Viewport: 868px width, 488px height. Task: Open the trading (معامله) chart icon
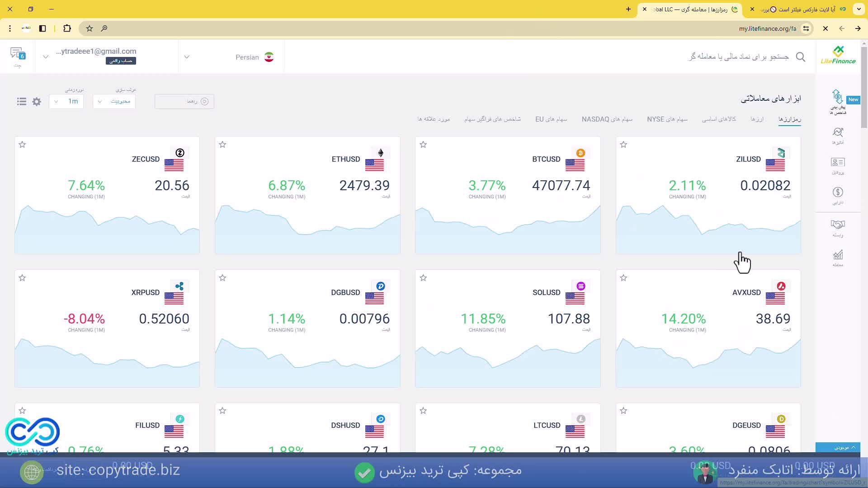pos(839,254)
